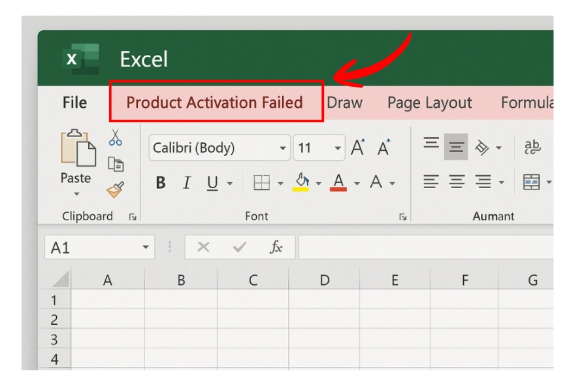Viewport: 588px width, 392px height.
Task: Confirm entry with the checkmark icon
Action: click(240, 247)
